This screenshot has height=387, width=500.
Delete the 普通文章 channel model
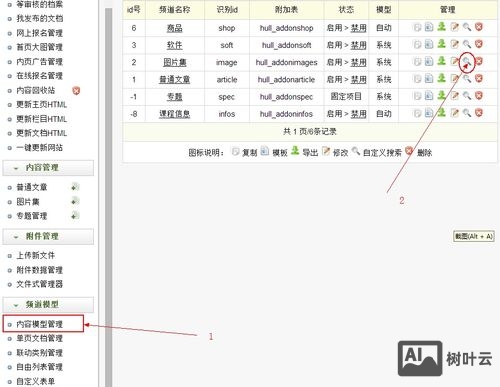479,78
